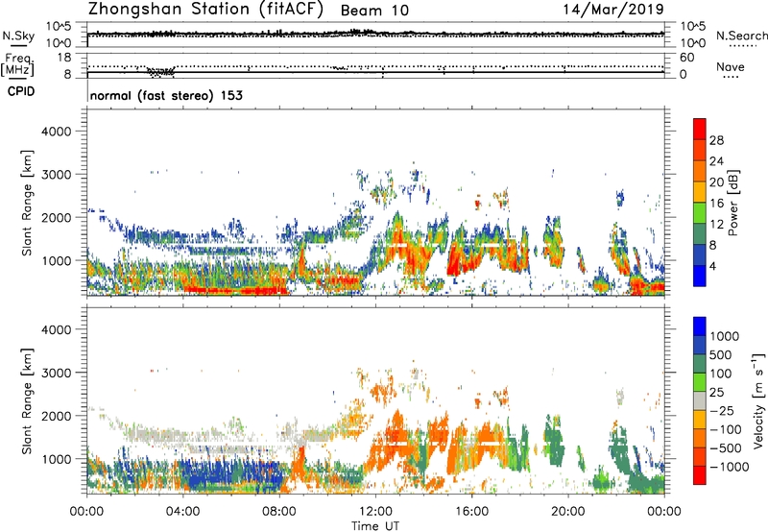Click the '04:00' time axis tick label

coord(183,512)
